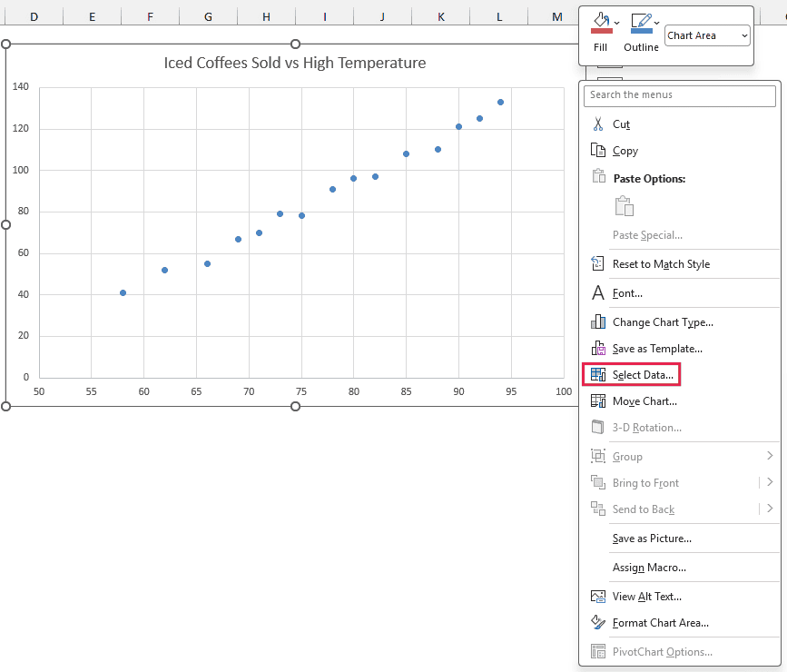
Task: Click the Group objects icon
Action: click(598, 456)
